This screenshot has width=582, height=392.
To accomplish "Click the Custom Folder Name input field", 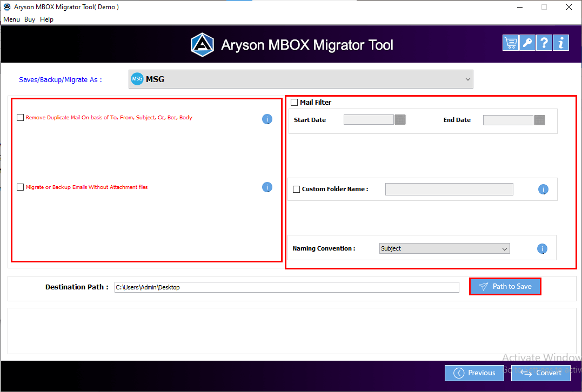I will pos(449,189).
